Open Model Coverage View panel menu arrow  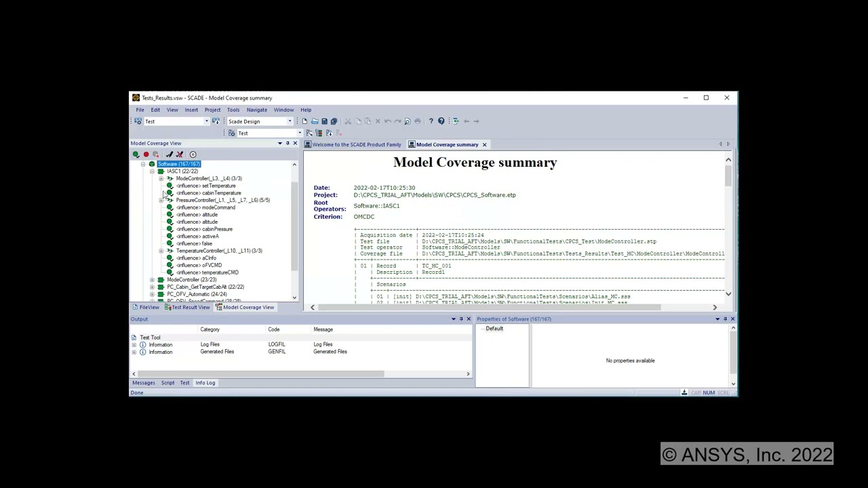(280, 143)
